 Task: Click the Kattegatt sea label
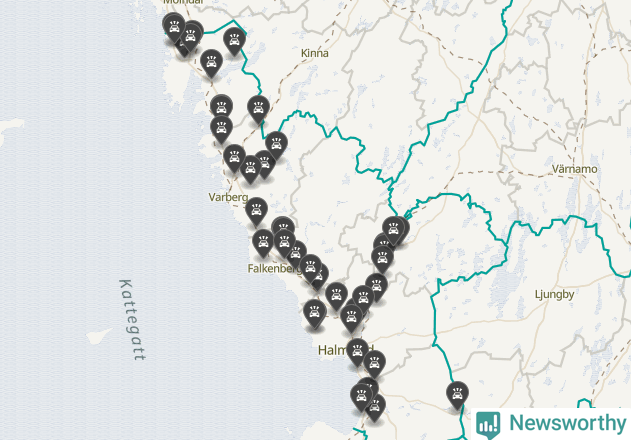coord(133,320)
